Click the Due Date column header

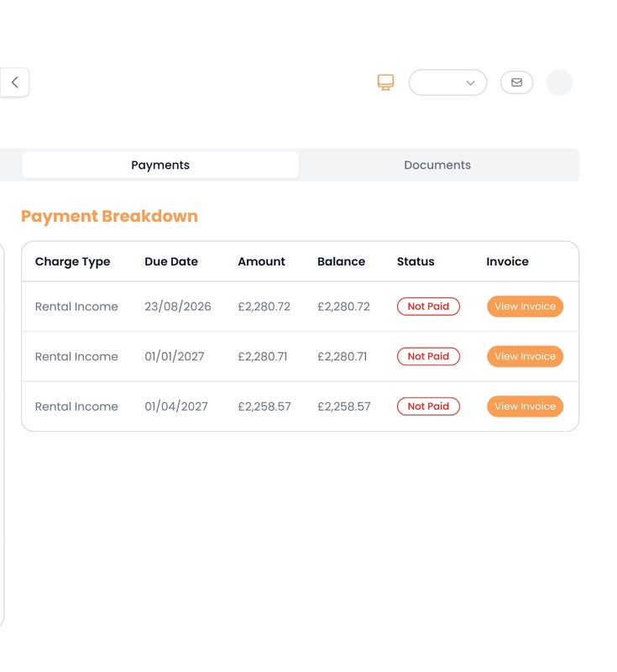tap(171, 261)
